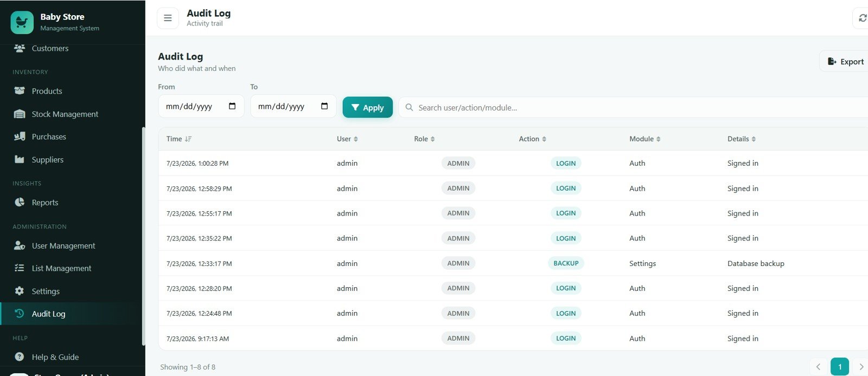This screenshot has width=868, height=376.
Task: Click Signed in for the 12:24:48 PM row
Action: click(743, 313)
